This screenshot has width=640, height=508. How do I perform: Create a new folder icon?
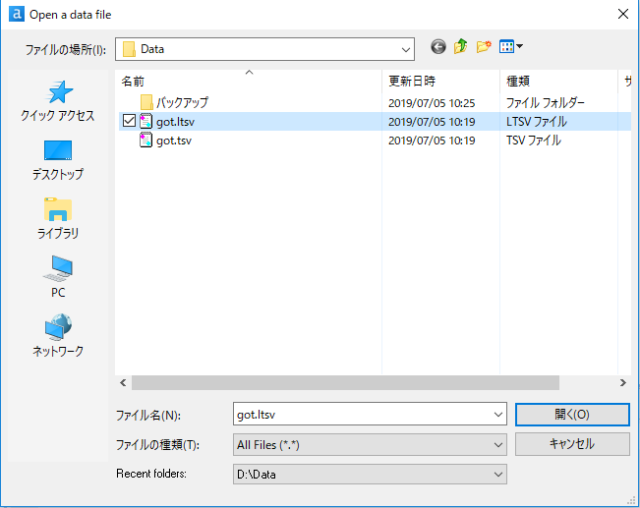pyautogui.click(x=484, y=47)
